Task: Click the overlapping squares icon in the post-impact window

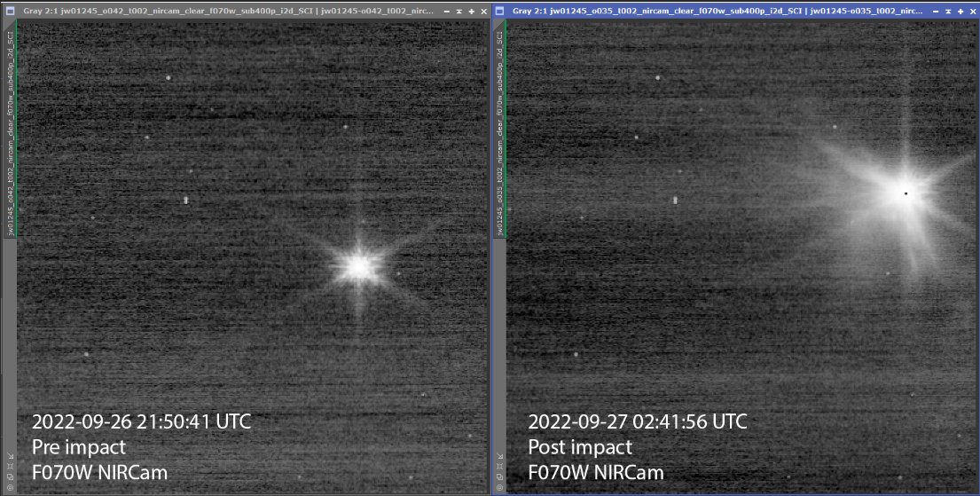Action: pos(499,476)
